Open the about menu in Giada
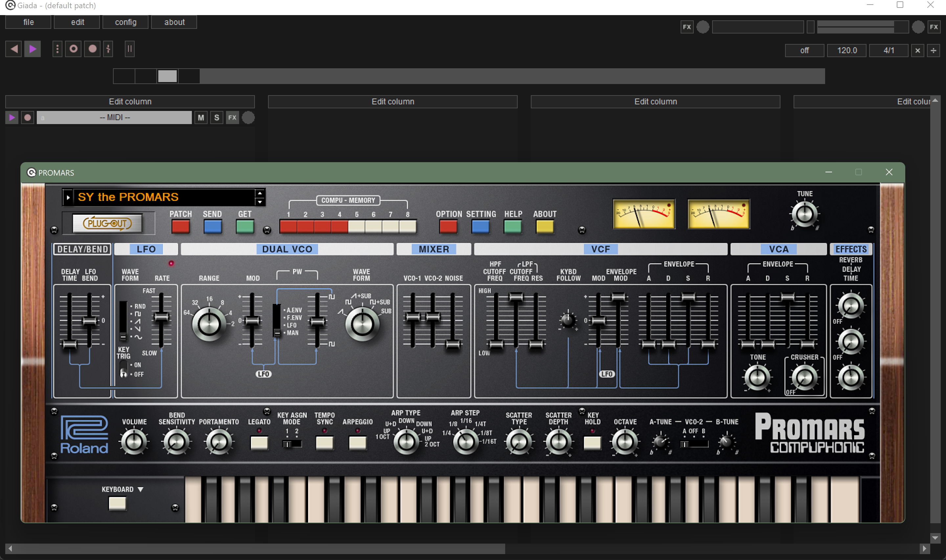946x560 pixels. (174, 22)
